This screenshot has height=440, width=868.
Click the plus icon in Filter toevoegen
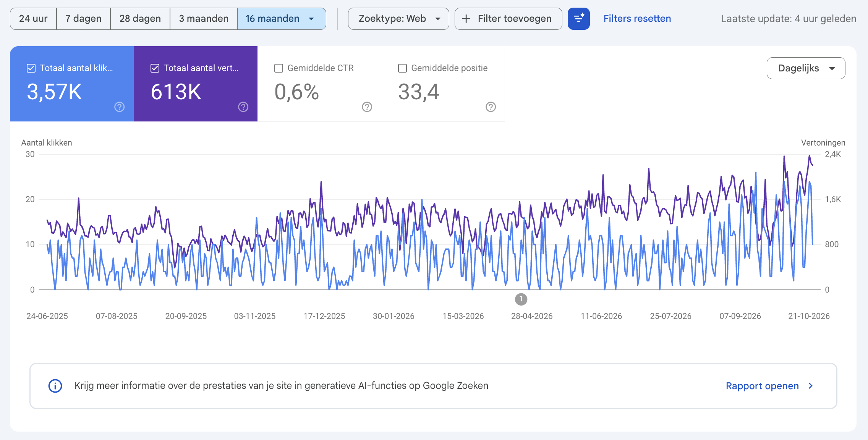tap(466, 19)
